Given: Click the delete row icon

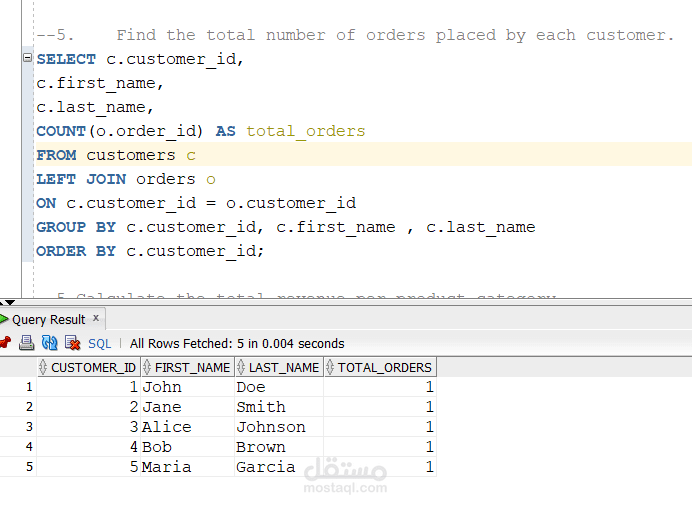Looking at the screenshot, I should (x=72, y=343).
